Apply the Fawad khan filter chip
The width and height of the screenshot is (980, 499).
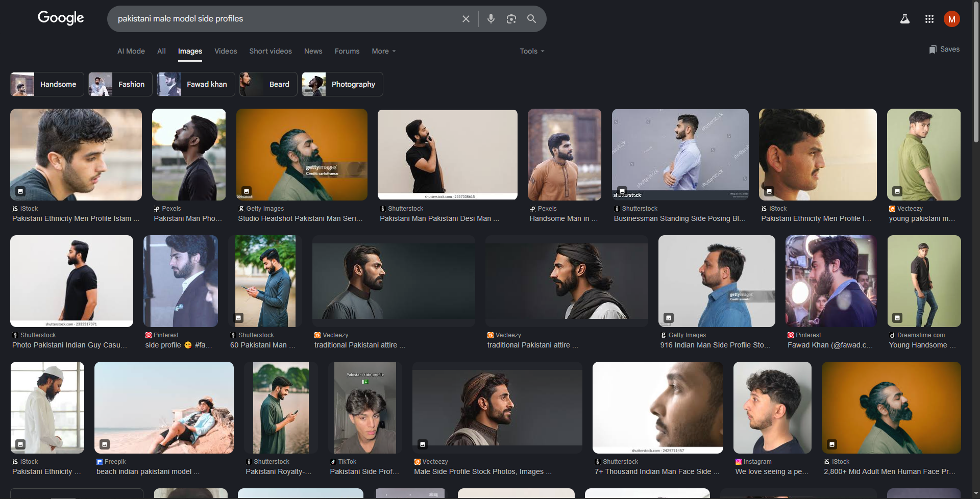click(x=196, y=84)
